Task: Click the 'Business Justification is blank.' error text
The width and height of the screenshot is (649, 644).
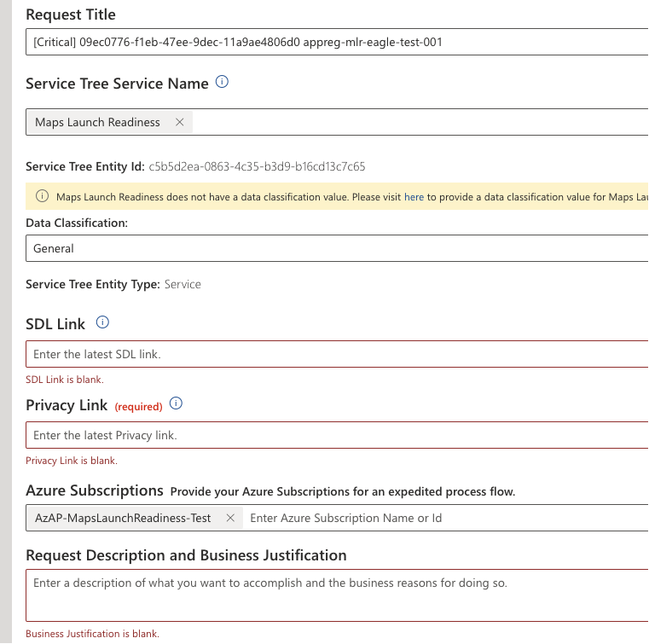Action: tap(92, 634)
